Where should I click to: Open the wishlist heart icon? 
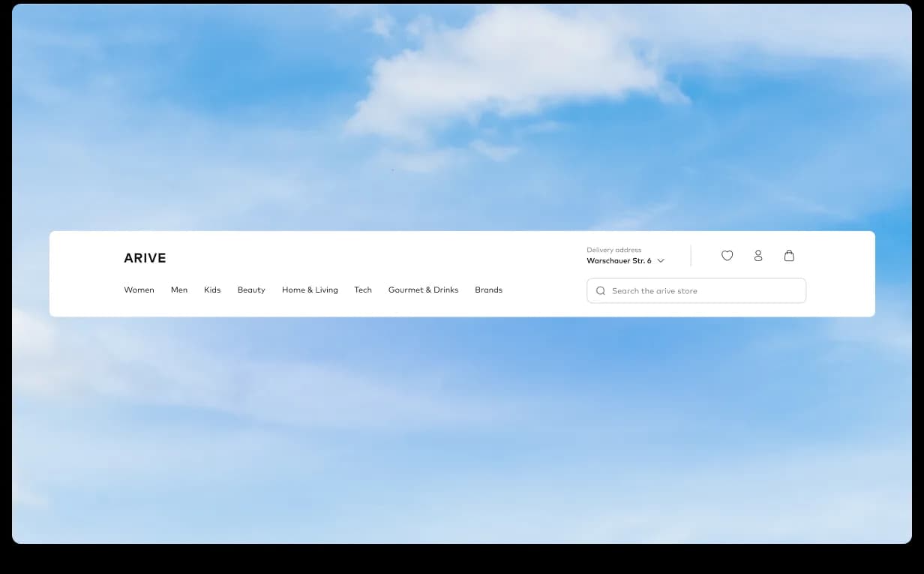[x=727, y=256]
